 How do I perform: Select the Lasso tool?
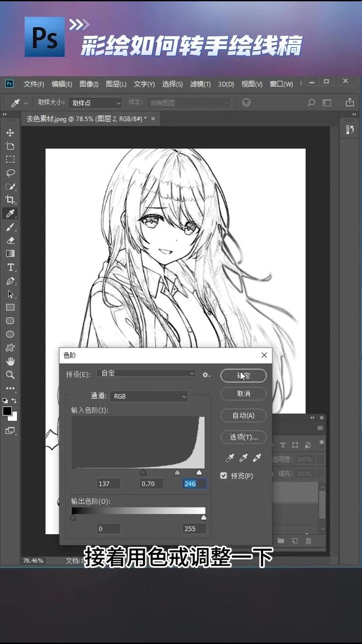pyautogui.click(x=10, y=173)
